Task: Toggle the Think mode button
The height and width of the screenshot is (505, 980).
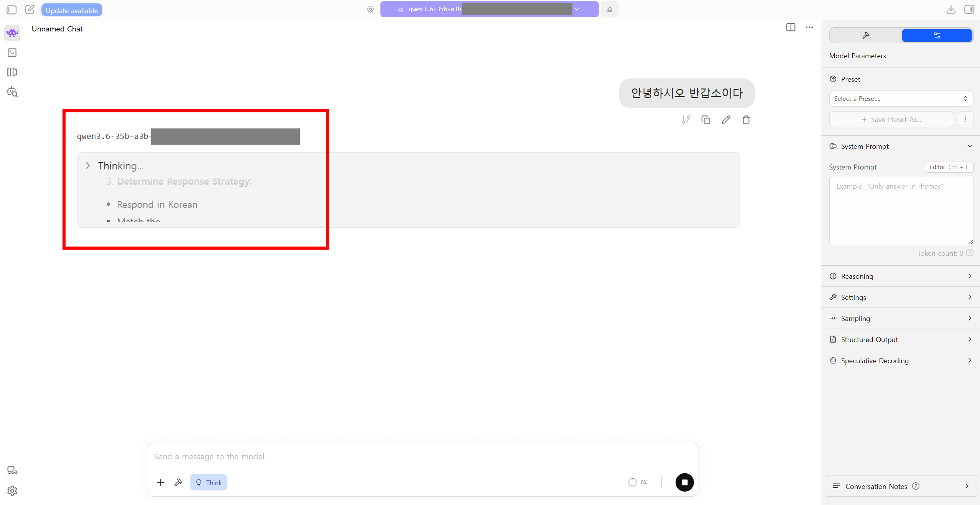Action: tap(209, 482)
